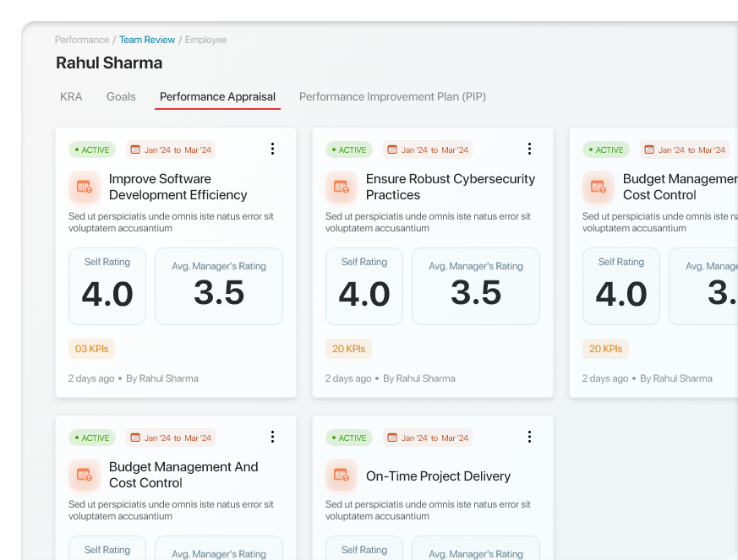The width and height of the screenshot is (738, 560).
Task: Click the Rahul Sharma page heading
Action: point(109,63)
